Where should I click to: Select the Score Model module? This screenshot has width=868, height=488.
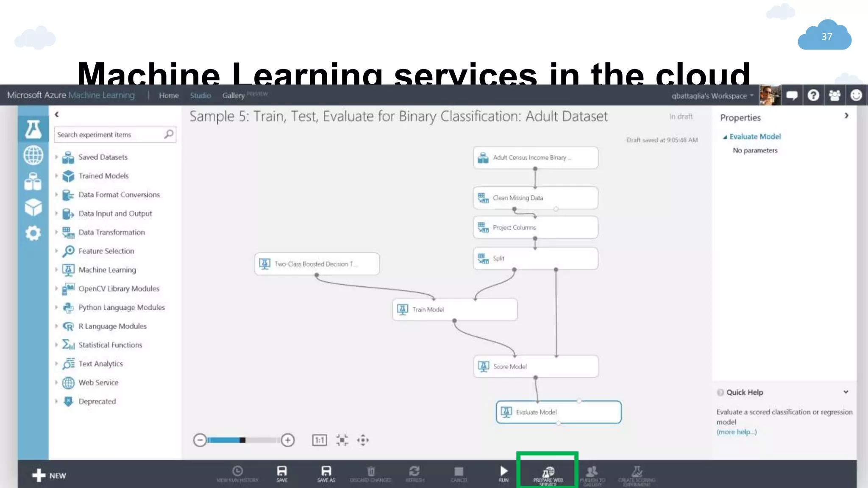(x=536, y=366)
